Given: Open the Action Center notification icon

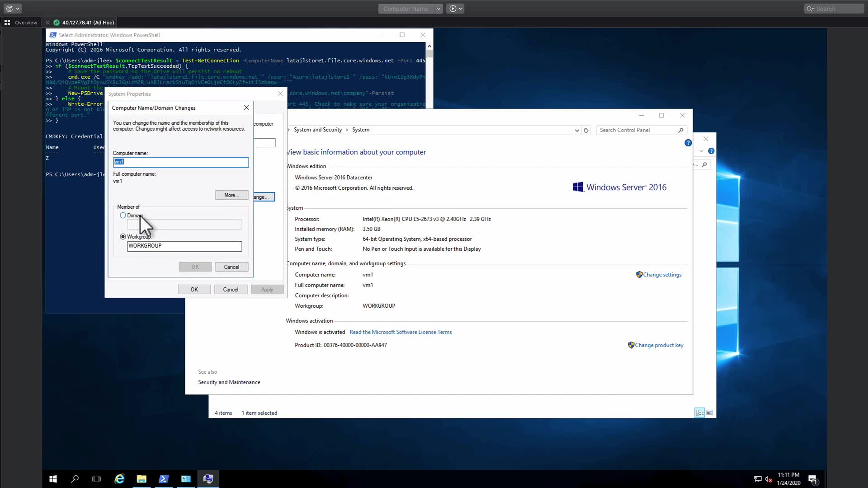Looking at the screenshot, I should pyautogui.click(x=812, y=479).
